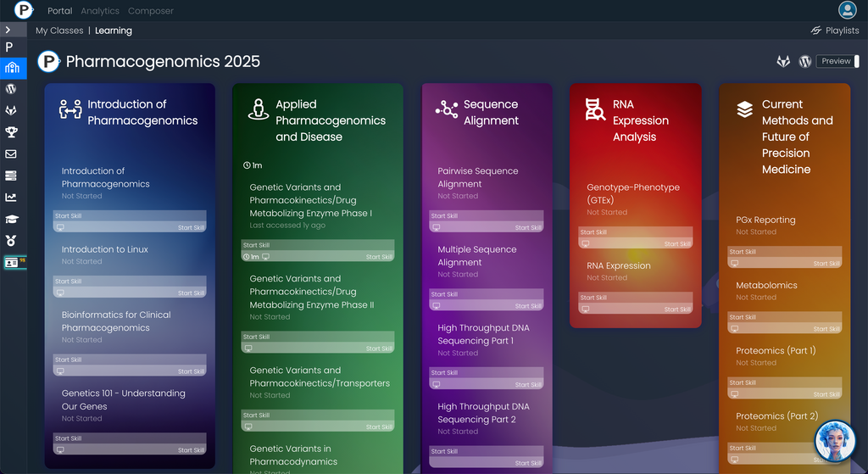Start Skill for Metabolomics
868x474 pixels.
click(x=784, y=323)
